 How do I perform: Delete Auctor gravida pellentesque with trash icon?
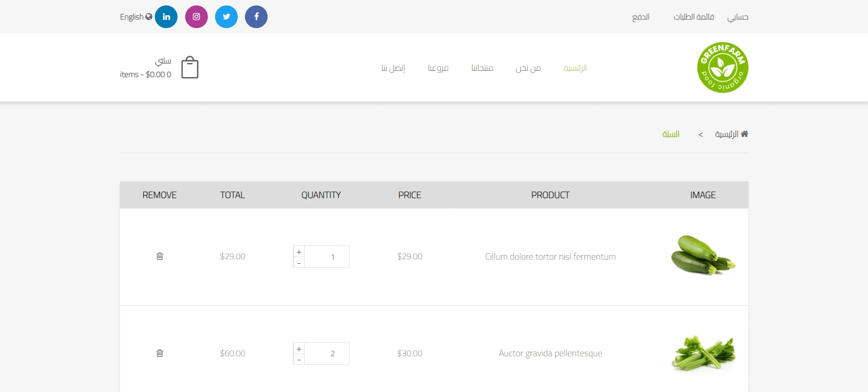tap(160, 353)
